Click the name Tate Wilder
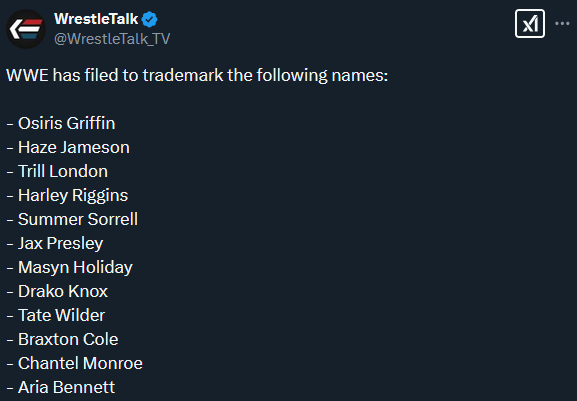The height and width of the screenshot is (401, 577). click(x=61, y=315)
